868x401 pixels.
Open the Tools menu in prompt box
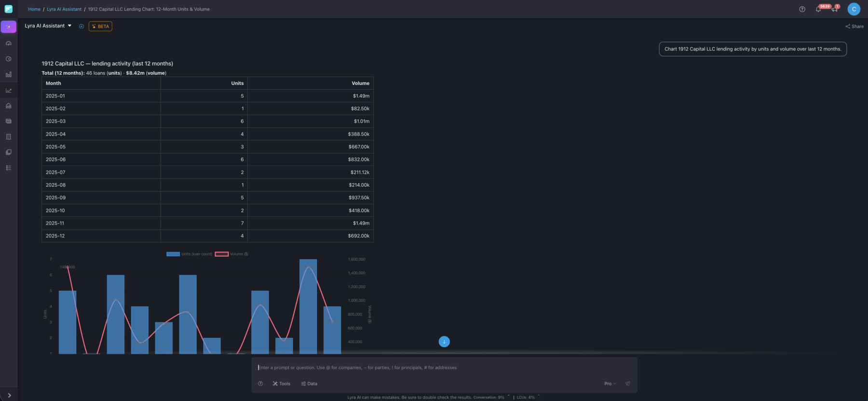tap(282, 384)
